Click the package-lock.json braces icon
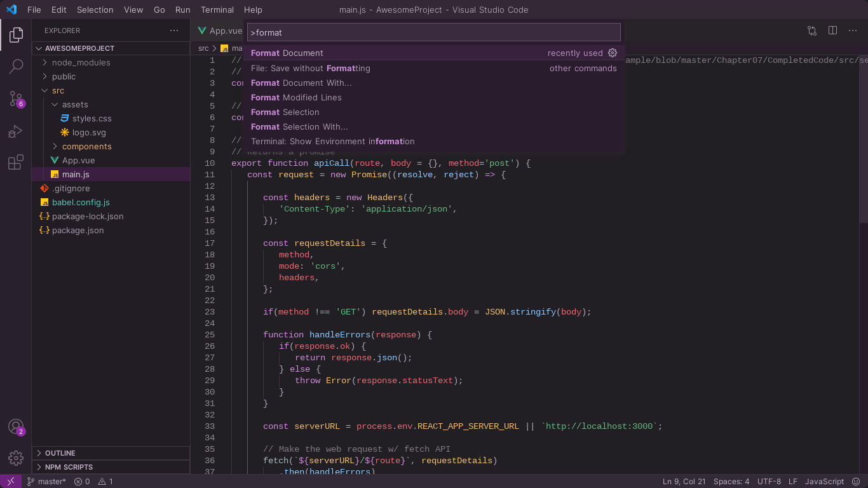This screenshot has height=488, width=868. pos(44,216)
